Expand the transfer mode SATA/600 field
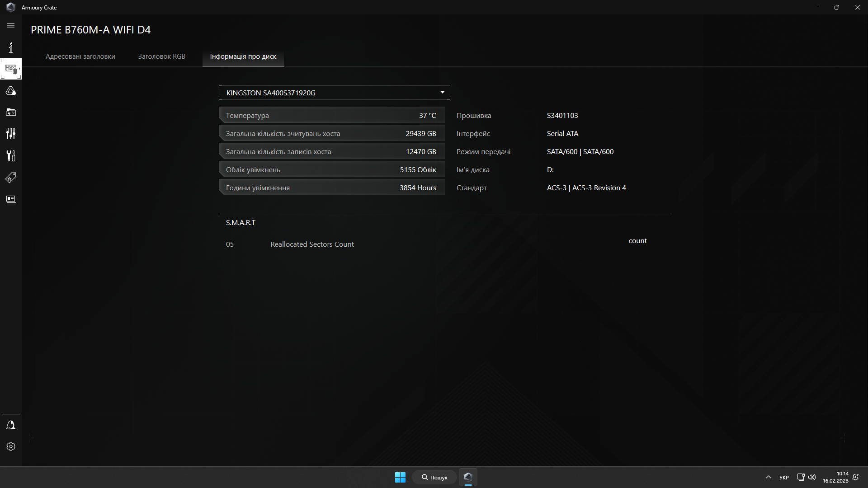The width and height of the screenshot is (868, 488). [x=580, y=151]
